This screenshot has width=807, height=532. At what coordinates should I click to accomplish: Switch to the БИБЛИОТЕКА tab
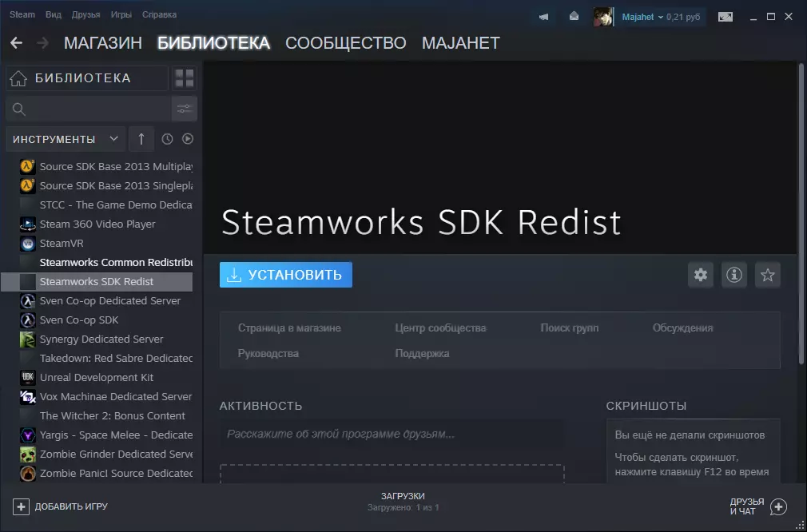tap(213, 43)
